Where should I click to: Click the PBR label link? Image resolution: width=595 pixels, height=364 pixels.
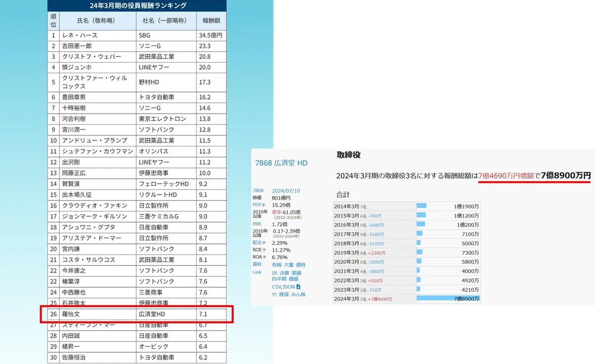257,224
